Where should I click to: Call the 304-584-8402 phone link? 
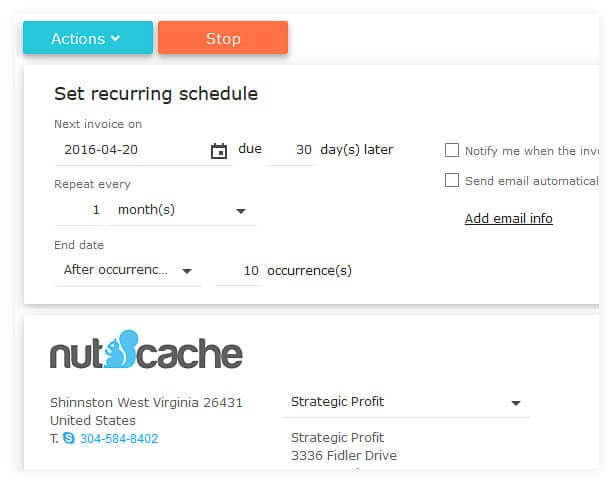(x=119, y=438)
